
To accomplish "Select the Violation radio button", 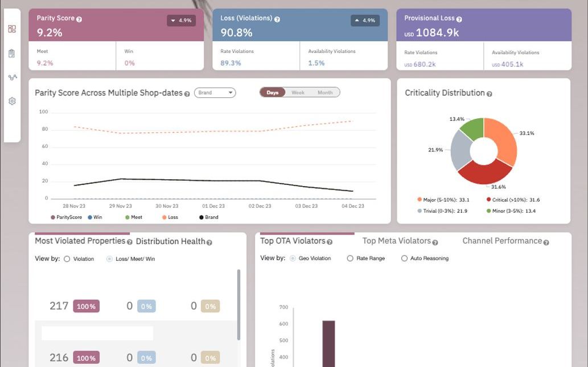I will pos(67,259).
